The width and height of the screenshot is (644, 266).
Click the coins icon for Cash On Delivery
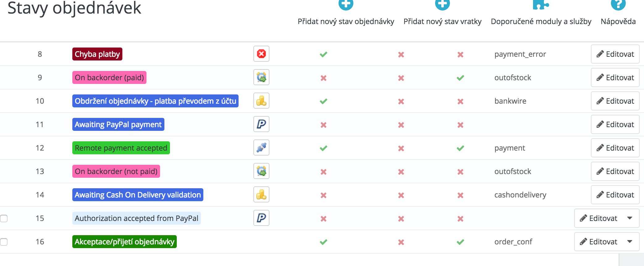point(261,195)
